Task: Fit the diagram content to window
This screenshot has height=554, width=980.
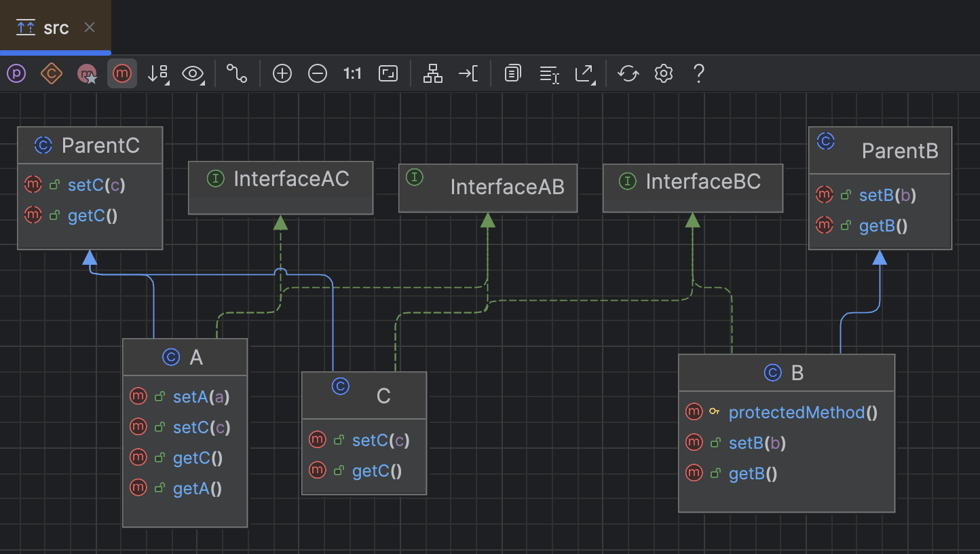Action: click(x=388, y=73)
